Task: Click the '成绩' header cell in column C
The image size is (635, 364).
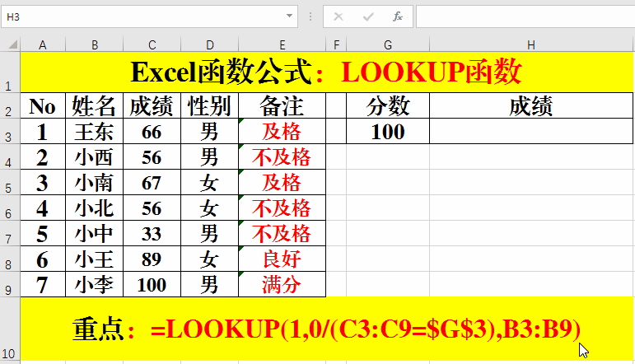Action: [x=152, y=105]
